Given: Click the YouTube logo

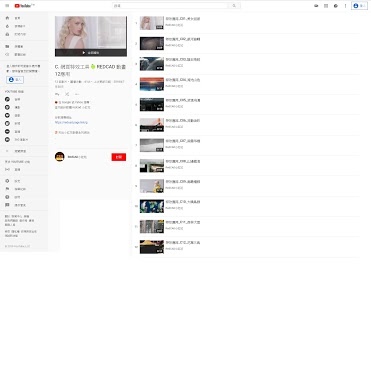Looking at the screenshot, I should click(24, 6).
